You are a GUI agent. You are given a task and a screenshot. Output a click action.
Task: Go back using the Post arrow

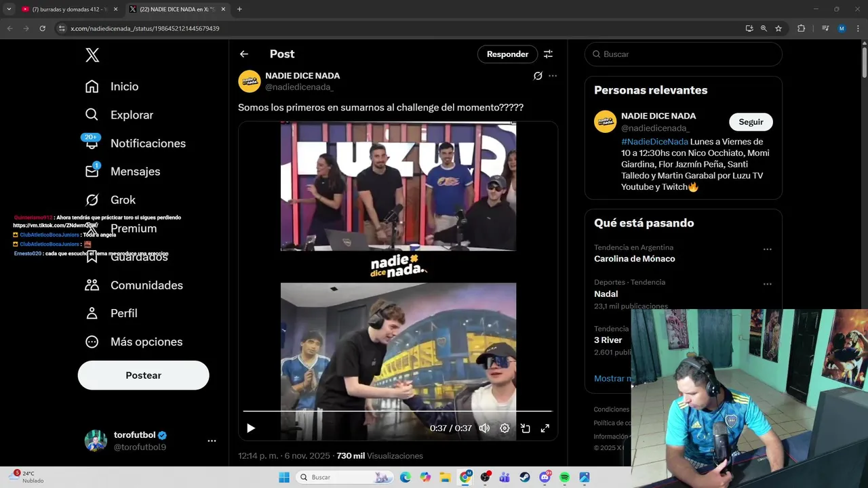pos(244,54)
